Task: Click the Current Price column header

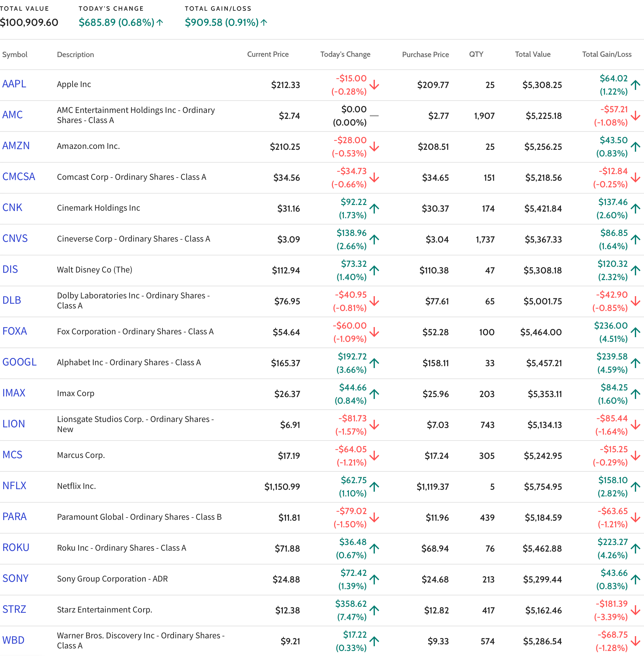Action: (x=268, y=55)
